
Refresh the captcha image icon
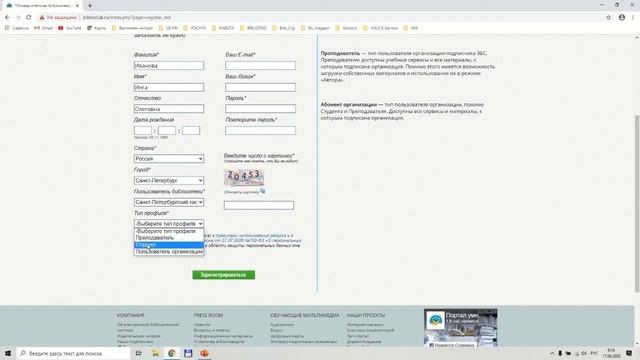[x=262, y=191]
